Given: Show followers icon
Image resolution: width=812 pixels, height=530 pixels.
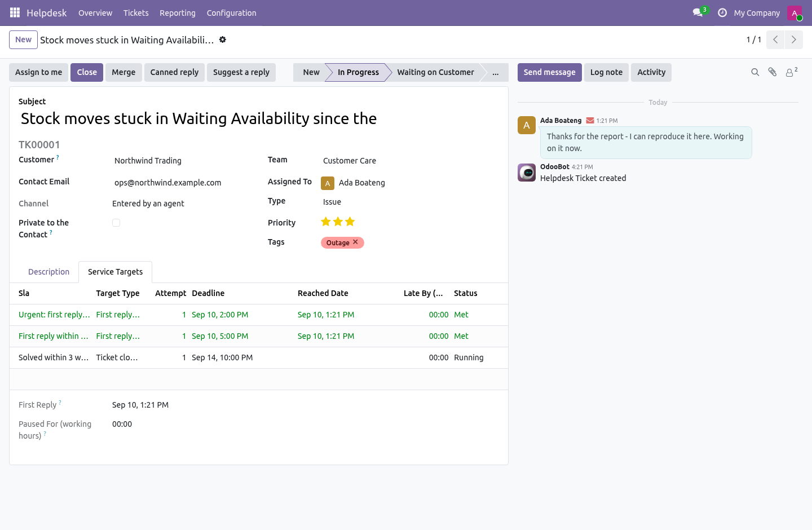Looking at the screenshot, I should click(x=792, y=72).
